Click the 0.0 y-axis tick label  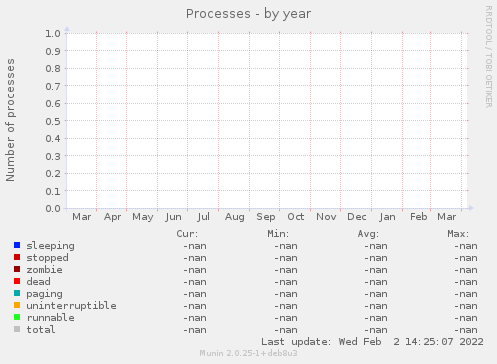click(53, 209)
